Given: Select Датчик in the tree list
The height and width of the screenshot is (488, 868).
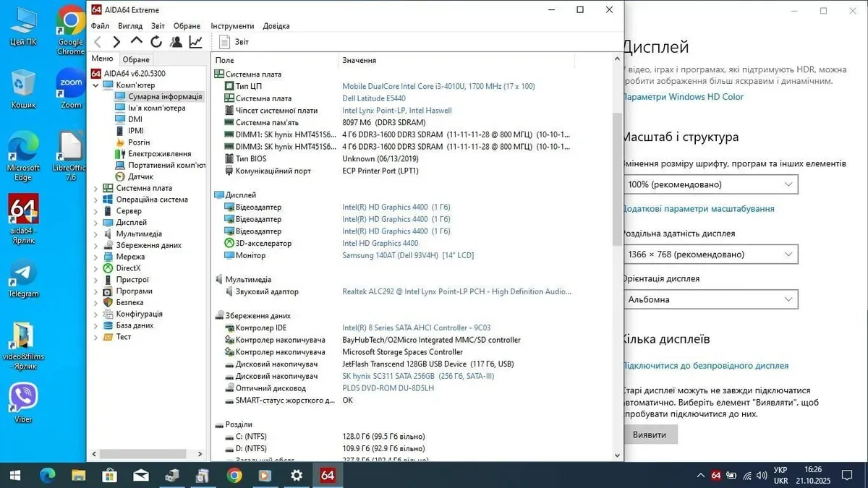Looking at the screenshot, I should [140, 176].
